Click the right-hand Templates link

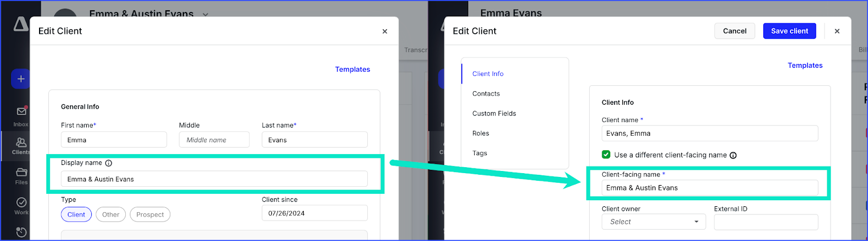(805, 65)
